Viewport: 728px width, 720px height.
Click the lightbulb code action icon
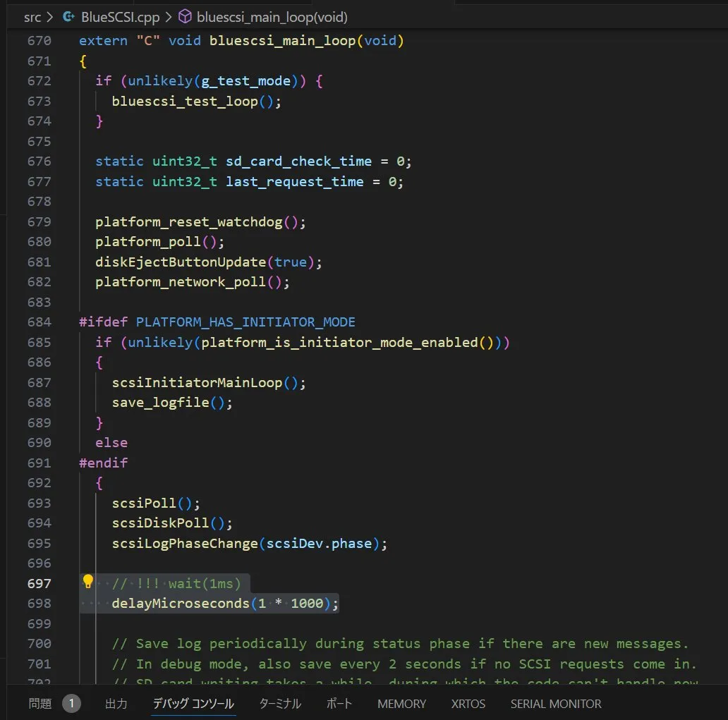[x=87, y=582]
